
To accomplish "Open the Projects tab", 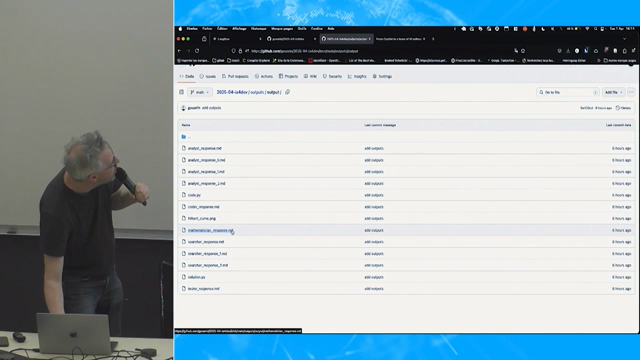I will (288, 76).
